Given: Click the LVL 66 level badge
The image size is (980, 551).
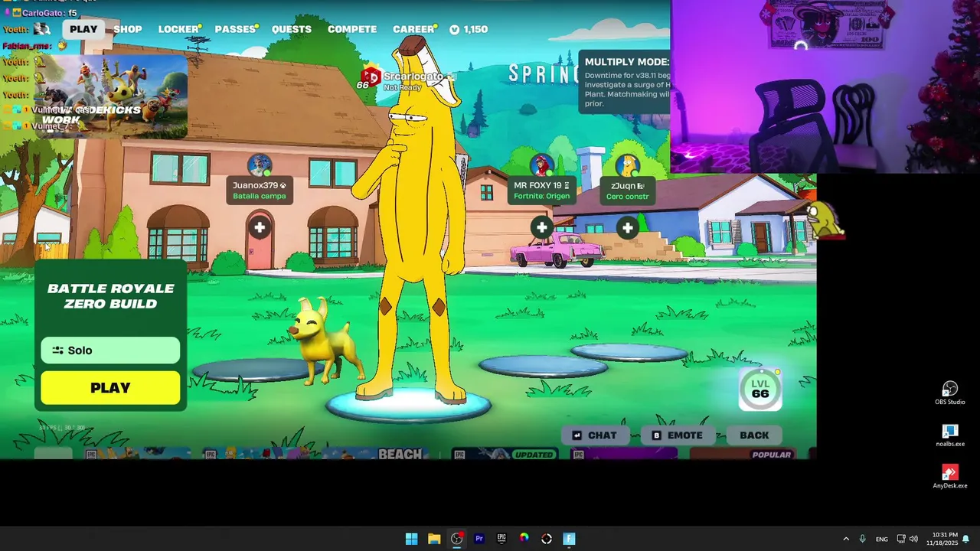Looking at the screenshot, I should [x=760, y=389].
